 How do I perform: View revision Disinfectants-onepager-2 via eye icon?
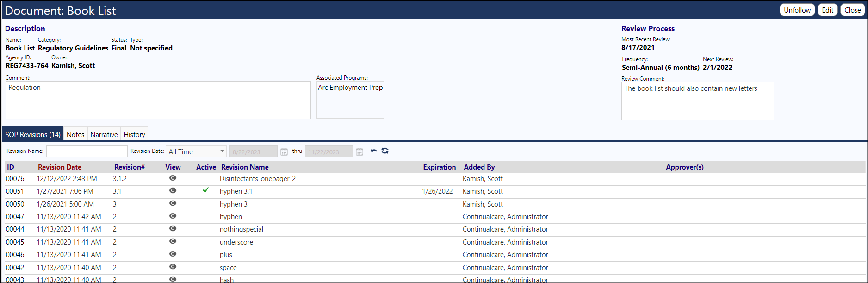point(173,178)
